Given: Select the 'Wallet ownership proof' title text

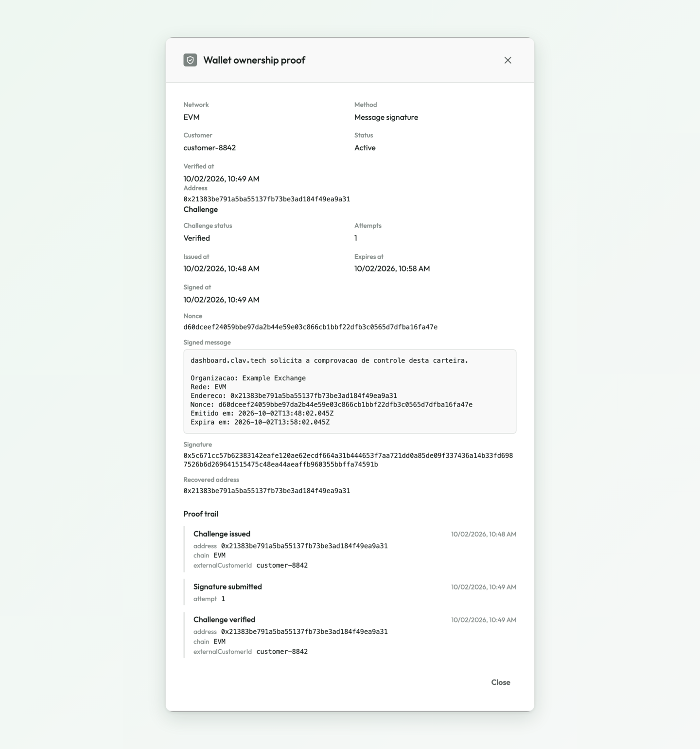Looking at the screenshot, I should [x=254, y=60].
